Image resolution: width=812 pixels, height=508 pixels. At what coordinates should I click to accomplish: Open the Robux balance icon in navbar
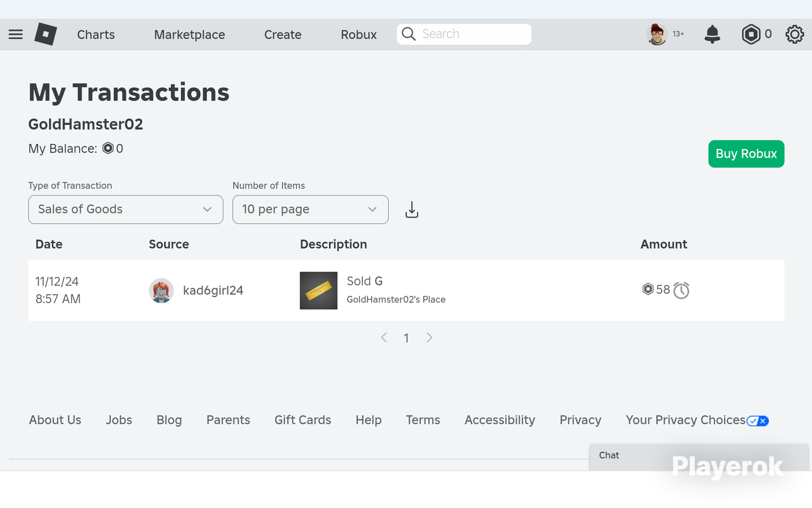(x=751, y=34)
